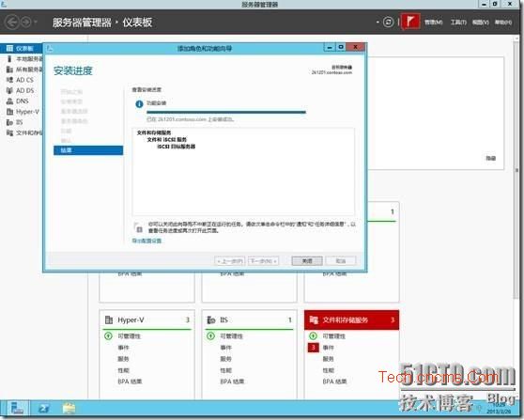Click the installation progress bar

[226, 113]
